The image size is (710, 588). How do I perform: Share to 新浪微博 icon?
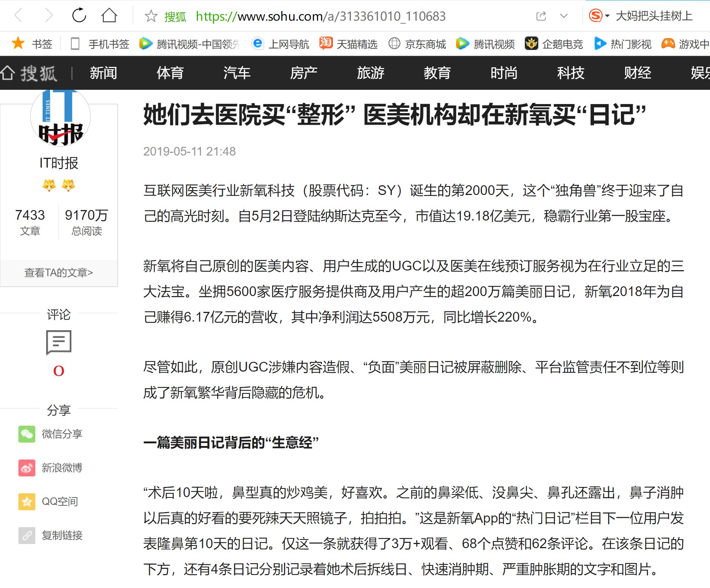coord(27,468)
